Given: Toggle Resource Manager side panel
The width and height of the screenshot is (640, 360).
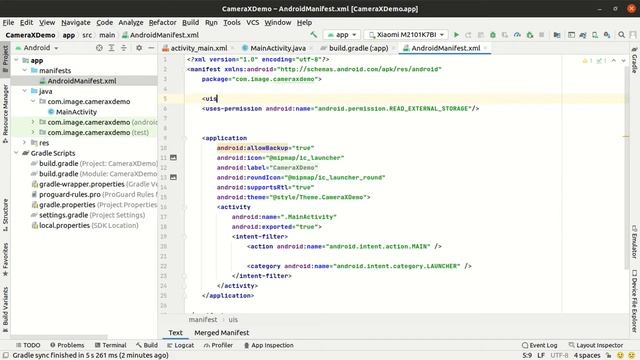Looking at the screenshot, I should click(5, 113).
